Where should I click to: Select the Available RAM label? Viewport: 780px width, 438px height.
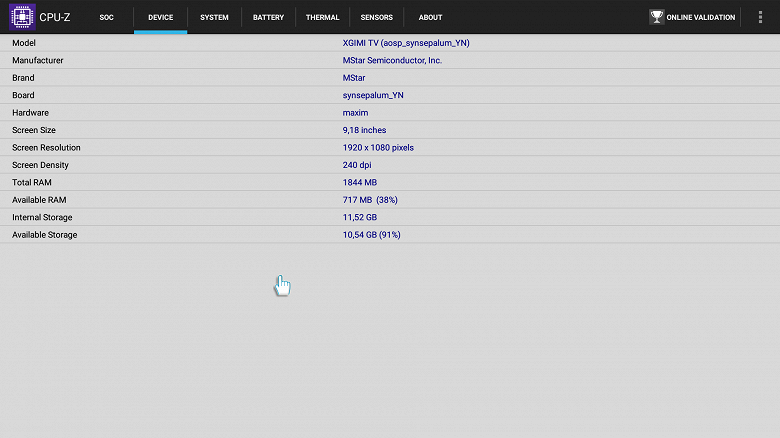(39, 200)
